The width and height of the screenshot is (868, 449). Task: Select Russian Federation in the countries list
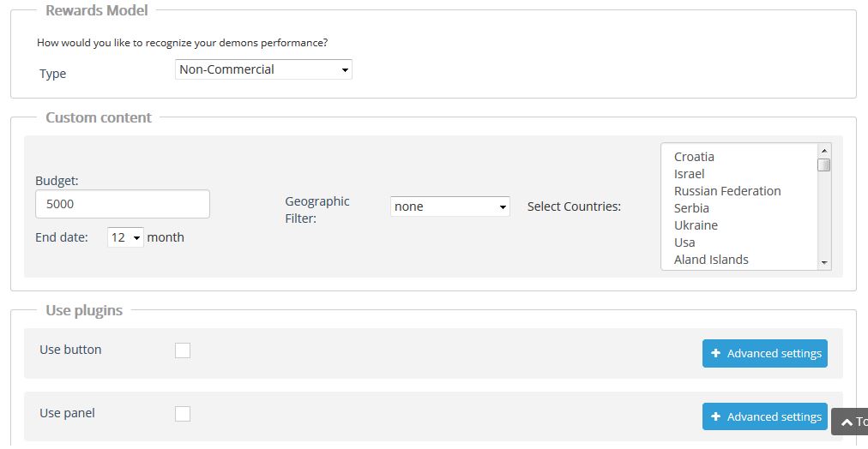[727, 191]
